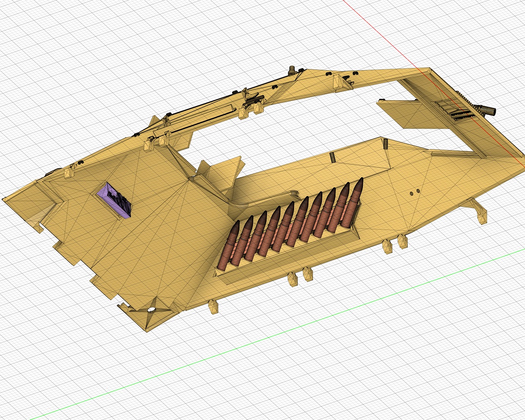The width and height of the screenshot is (525, 420).
Task: Select the dark peg above the ammo rack
Action: (332, 158)
